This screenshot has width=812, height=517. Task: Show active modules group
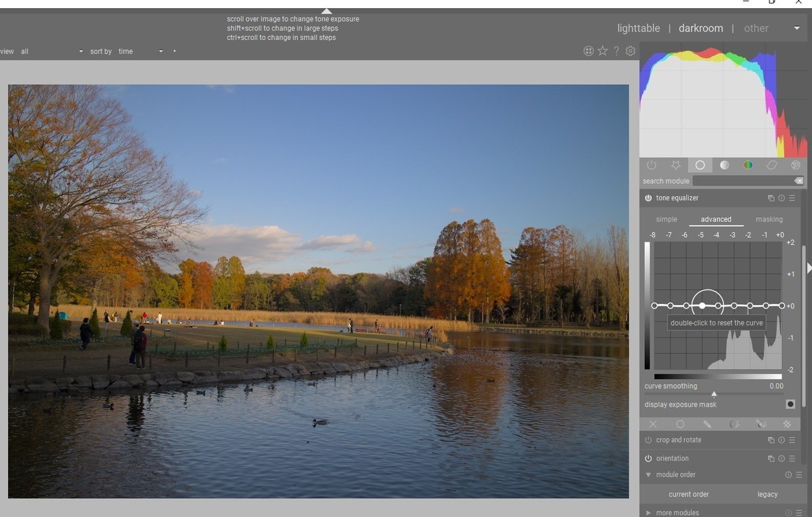652,165
